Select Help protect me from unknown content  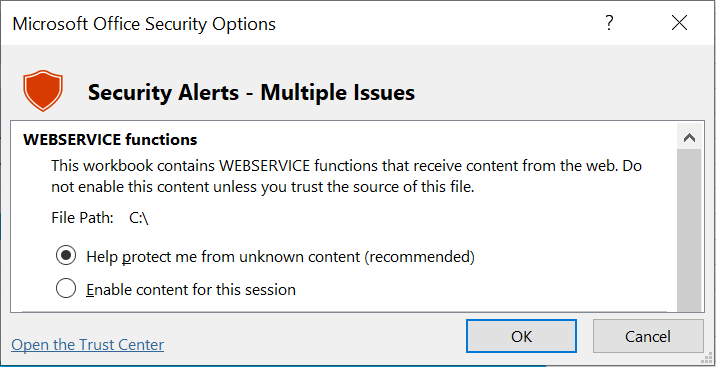(x=66, y=256)
